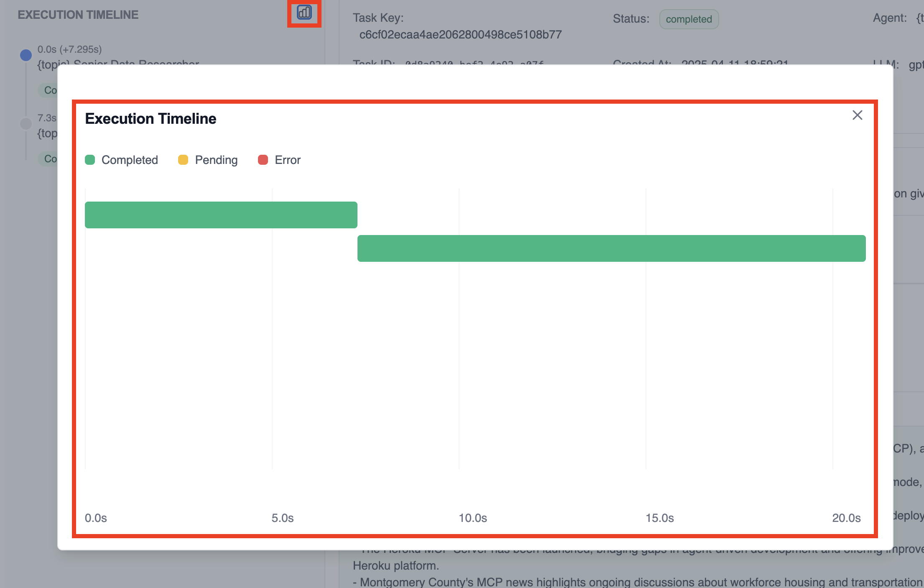Click the gray dot at 7.3s entry
The width and height of the screenshot is (924, 588).
pyautogui.click(x=26, y=123)
